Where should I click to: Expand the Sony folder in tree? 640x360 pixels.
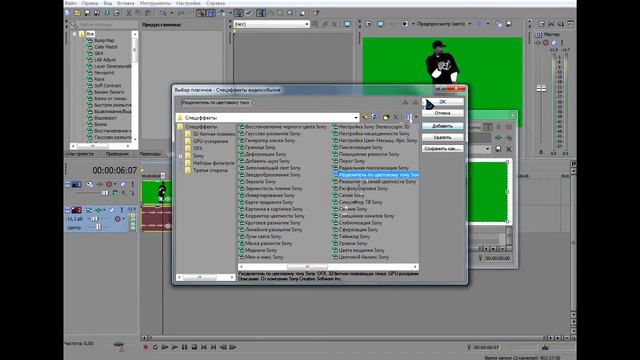(180, 156)
